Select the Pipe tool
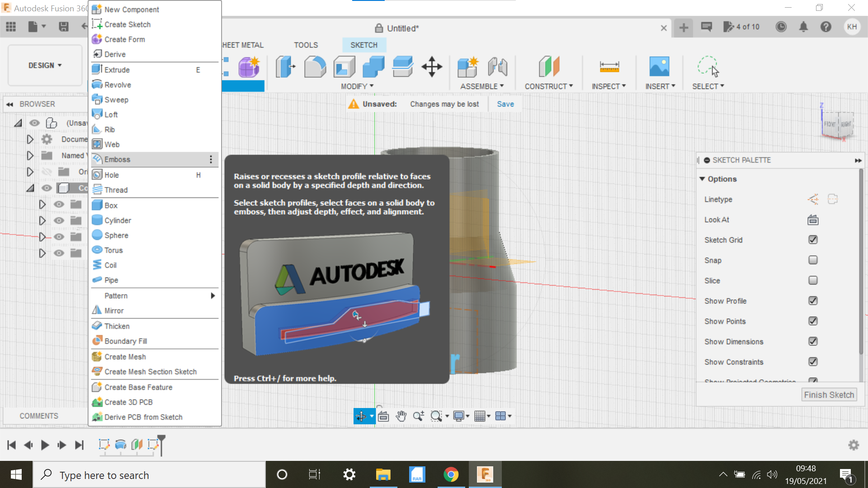This screenshot has height=488, width=868. (111, 280)
